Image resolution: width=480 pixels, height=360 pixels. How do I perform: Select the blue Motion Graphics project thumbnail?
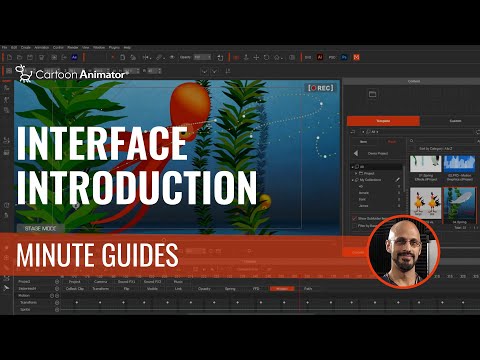460,164
